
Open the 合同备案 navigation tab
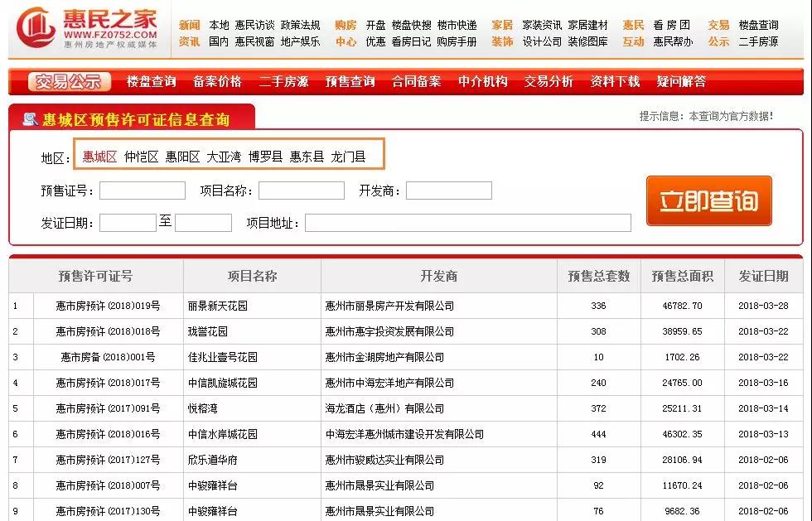[x=416, y=81]
